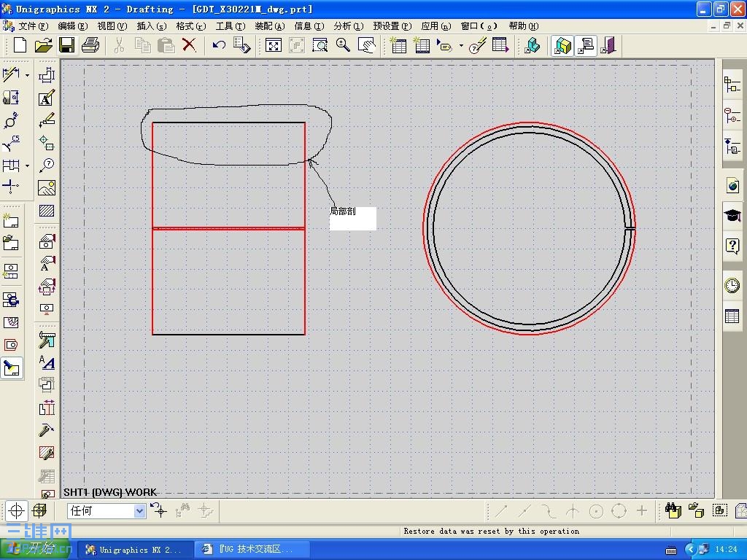Image resolution: width=747 pixels, height=560 pixels.
Task: Open the 预设置(P) menu
Action: [392, 26]
